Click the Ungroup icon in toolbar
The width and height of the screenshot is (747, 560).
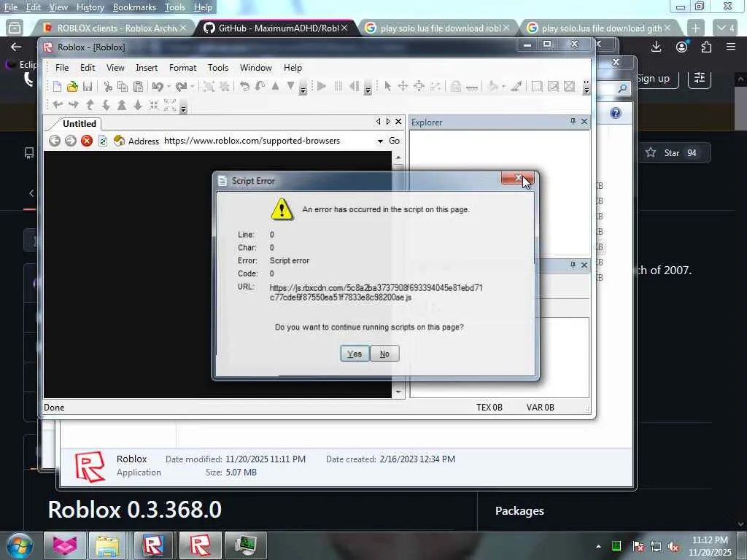(x=225, y=86)
